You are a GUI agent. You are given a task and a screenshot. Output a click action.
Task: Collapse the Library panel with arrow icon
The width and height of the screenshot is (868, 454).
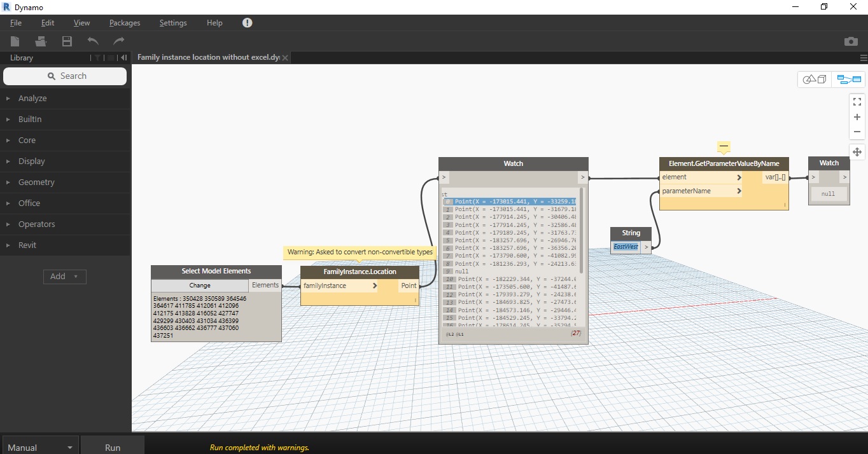pyautogui.click(x=124, y=58)
